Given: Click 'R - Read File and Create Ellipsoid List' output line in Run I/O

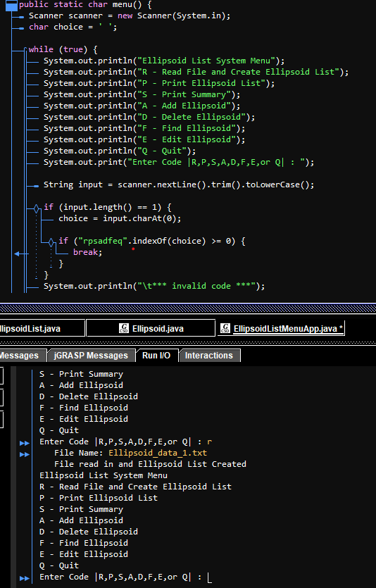Looking at the screenshot, I should [x=135, y=487].
